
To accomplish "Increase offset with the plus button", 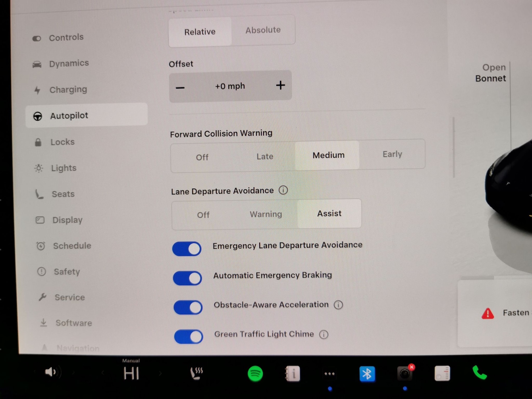I will (280, 85).
